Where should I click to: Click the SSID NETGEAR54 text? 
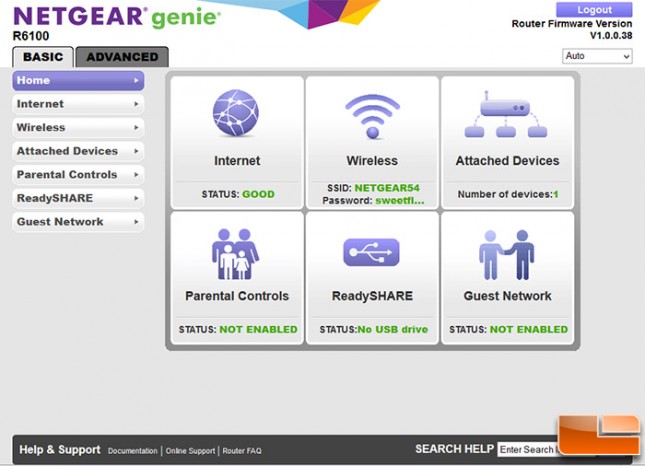(x=373, y=188)
